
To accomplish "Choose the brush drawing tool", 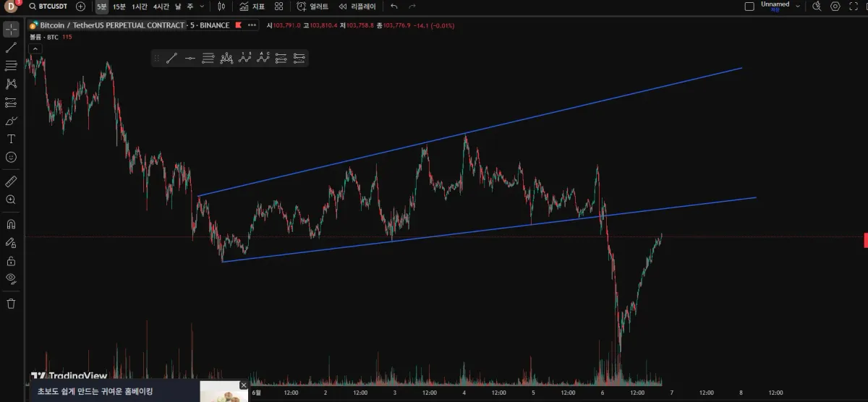I will 11,121.
